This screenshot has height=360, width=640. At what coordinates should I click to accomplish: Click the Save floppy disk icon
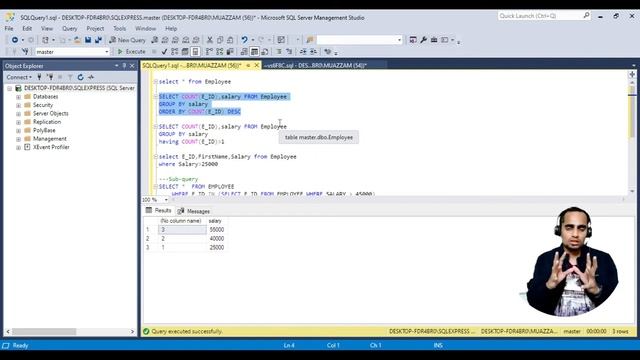click(x=88, y=40)
